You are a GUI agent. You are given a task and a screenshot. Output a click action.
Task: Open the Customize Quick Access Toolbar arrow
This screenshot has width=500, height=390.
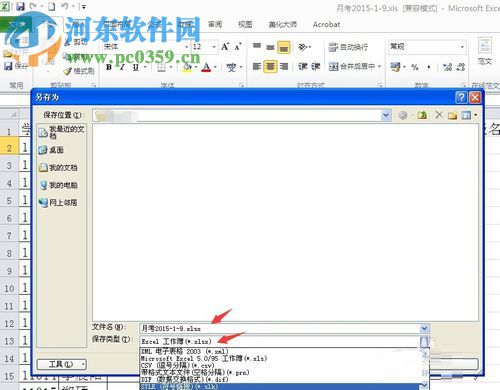84,6
